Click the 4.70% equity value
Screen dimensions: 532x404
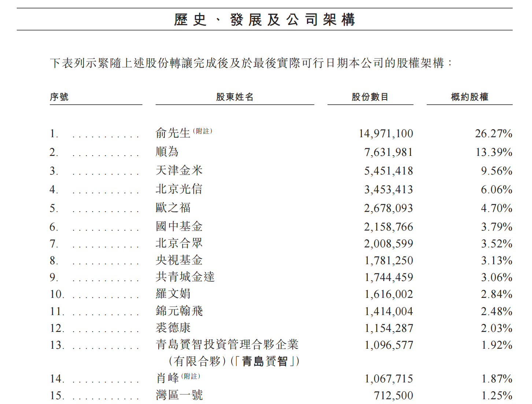496,208
